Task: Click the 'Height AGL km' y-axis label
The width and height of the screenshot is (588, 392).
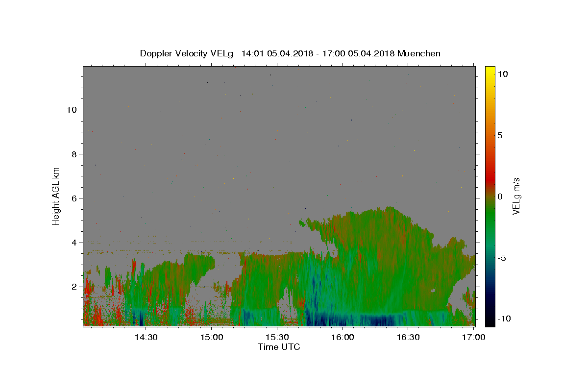Action: 56,196
